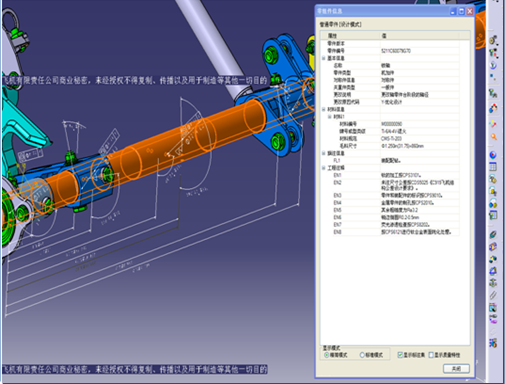Click the blue-and-red sphere toolbar icon
Viewport: 505px width, 384px height.
493,155
